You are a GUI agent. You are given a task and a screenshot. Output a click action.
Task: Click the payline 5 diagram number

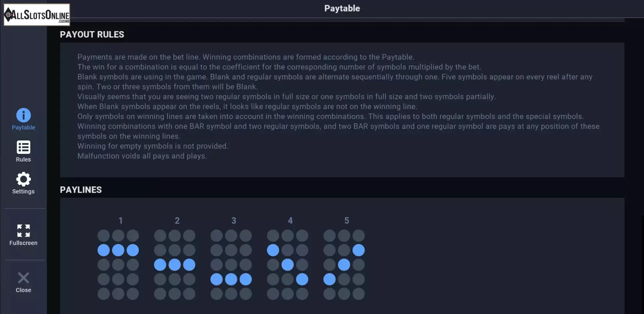[347, 221]
